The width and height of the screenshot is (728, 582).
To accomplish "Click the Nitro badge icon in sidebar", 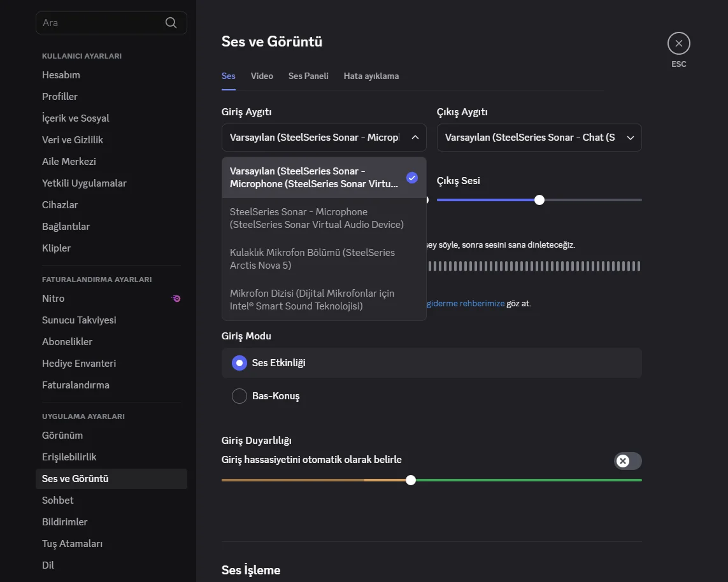I will (176, 298).
